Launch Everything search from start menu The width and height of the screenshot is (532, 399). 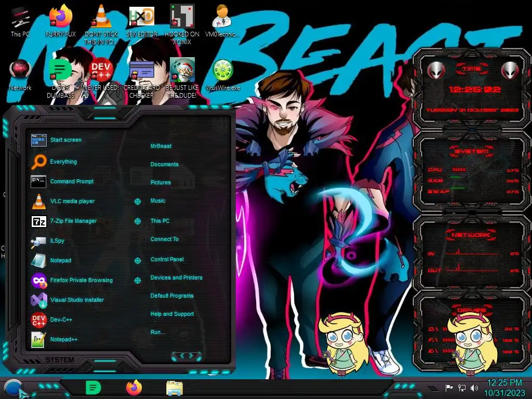[x=54, y=162]
